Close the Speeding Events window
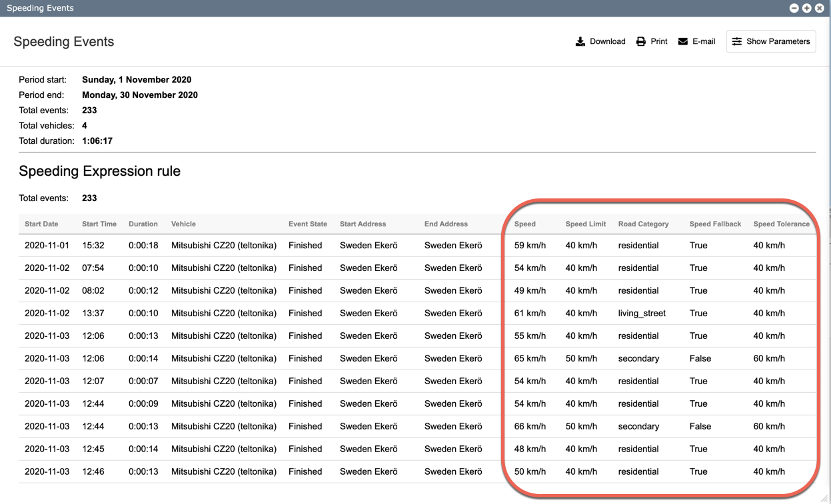 [819, 8]
